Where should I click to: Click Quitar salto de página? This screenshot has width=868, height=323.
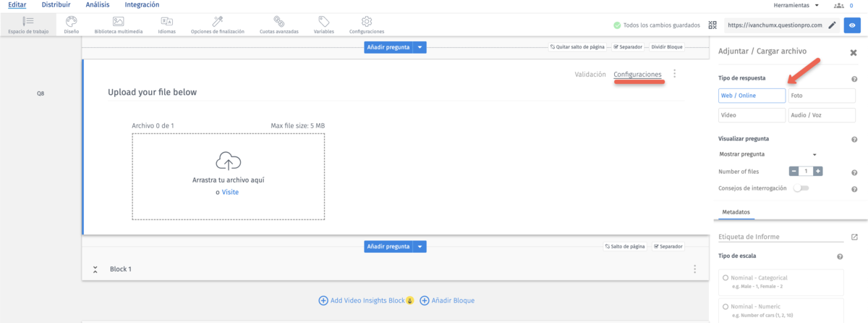(577, 46)
